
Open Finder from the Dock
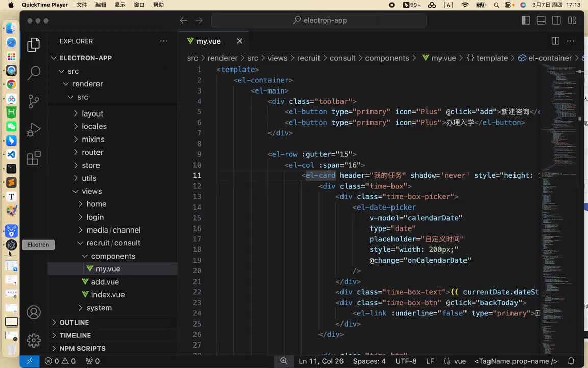click(x=11, y=28)
